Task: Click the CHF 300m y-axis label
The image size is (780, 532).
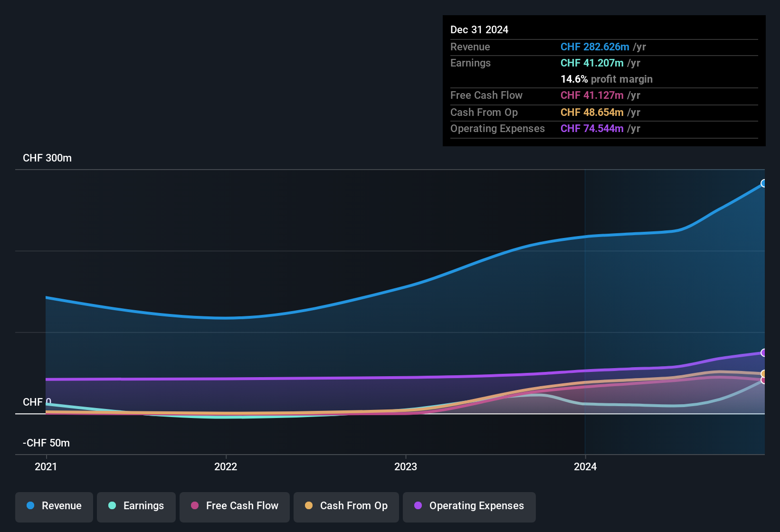Action: click(x=47, y=158)
